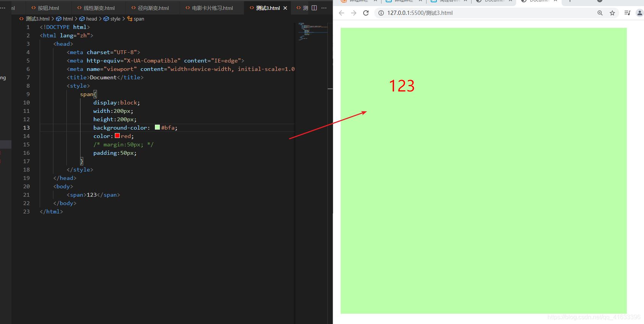Click line number 13 in gutter
Screen dimensions: 644x324
pos(26,128)
